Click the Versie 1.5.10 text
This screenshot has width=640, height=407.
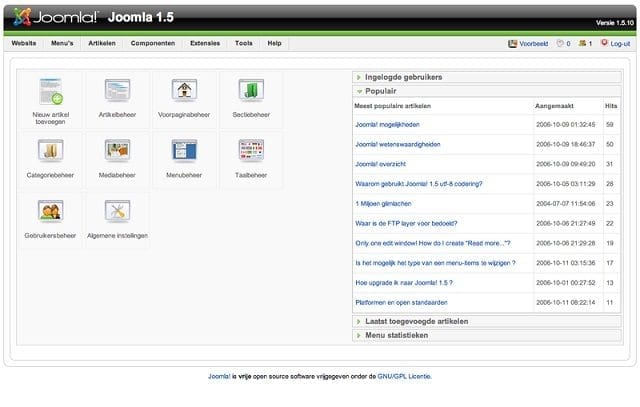tap(615, 23)
